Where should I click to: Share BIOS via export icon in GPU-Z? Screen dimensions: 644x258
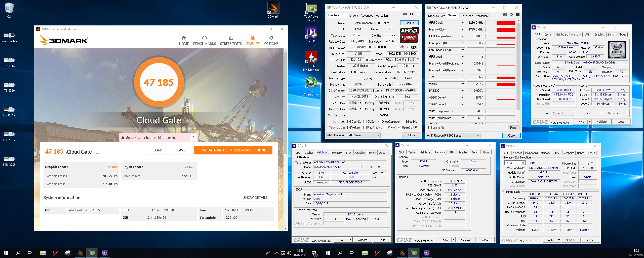401,47
